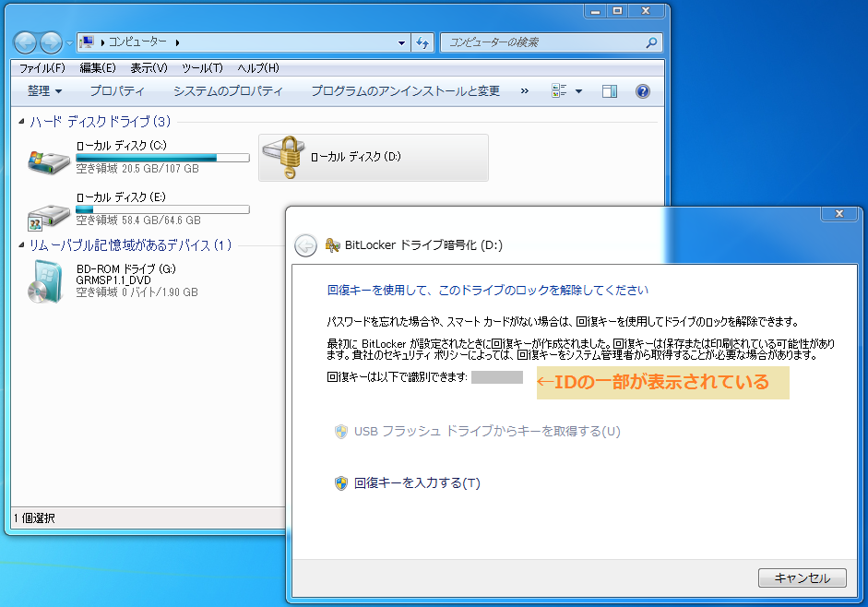Click the Explorer back navigation arrow
This screenshot has height=607, width=868.
click(x=25, y=42)
